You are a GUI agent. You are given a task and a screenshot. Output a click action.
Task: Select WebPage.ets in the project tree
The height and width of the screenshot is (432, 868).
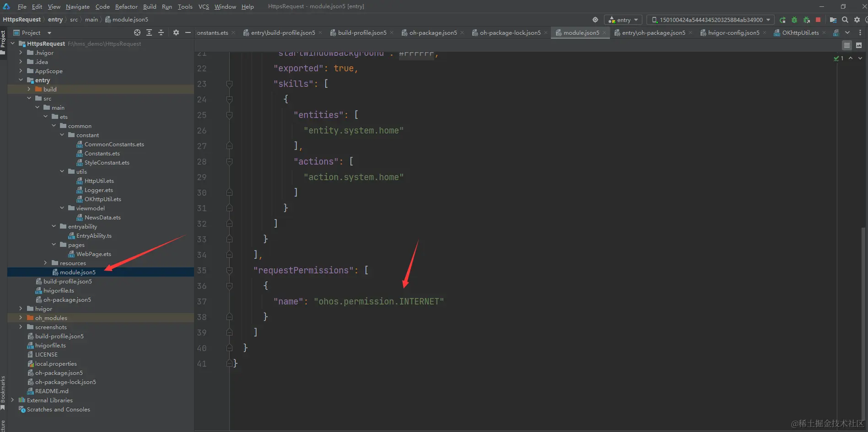(93, 254)
